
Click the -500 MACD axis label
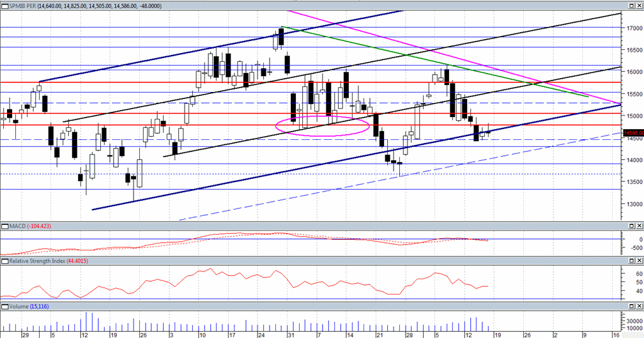636,248
